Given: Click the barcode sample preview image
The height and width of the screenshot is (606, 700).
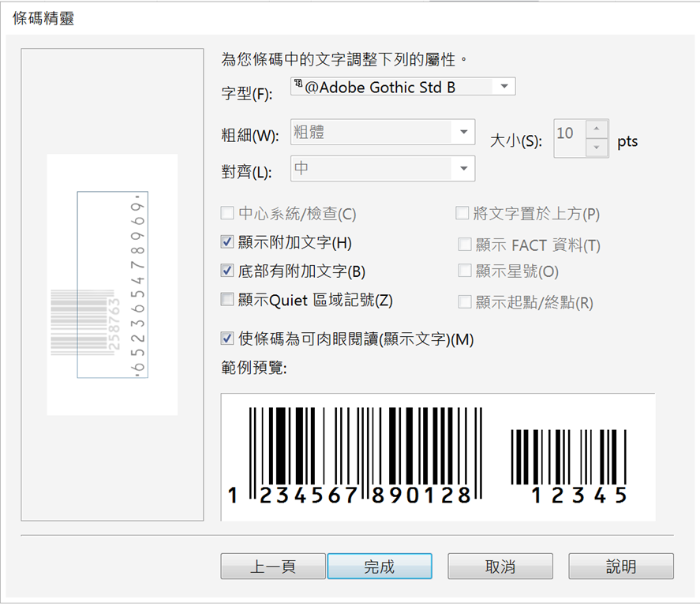Looking at the screenshot, I should click(438, 457).
